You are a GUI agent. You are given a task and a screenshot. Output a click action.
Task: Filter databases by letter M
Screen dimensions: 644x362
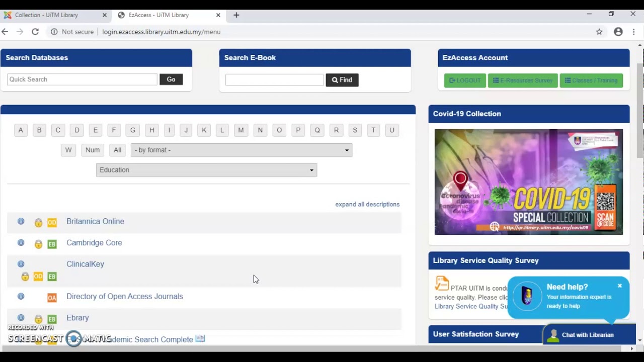pos(241,130)
